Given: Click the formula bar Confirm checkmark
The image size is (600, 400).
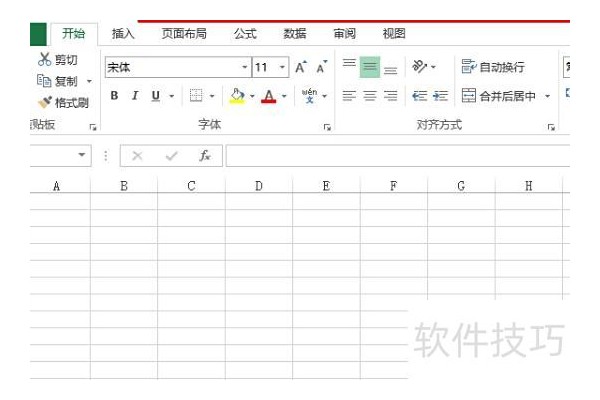Looking at the screenshot, I should pos(171,156).
